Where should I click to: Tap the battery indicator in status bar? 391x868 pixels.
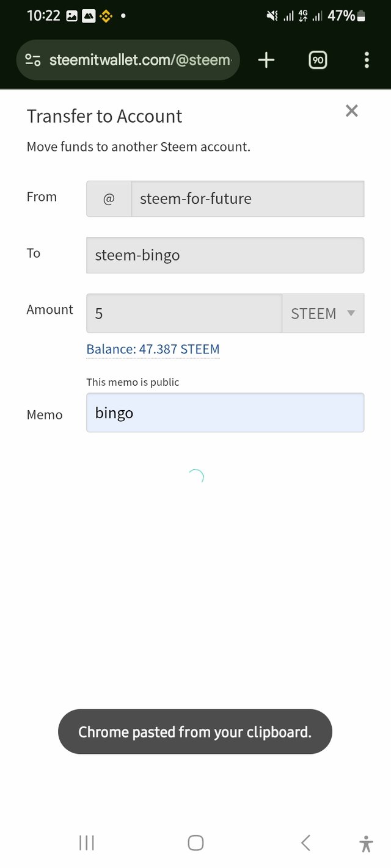[x=361, y=16]
